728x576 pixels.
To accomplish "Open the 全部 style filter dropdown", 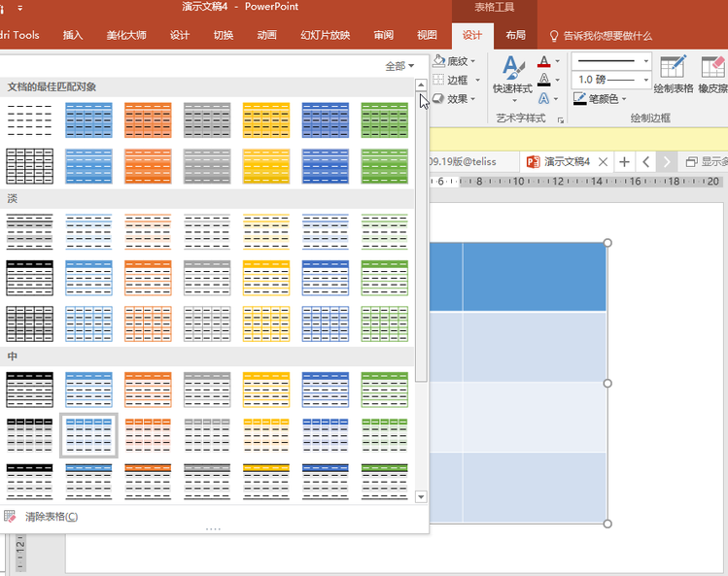I will [x=399, y=66].
